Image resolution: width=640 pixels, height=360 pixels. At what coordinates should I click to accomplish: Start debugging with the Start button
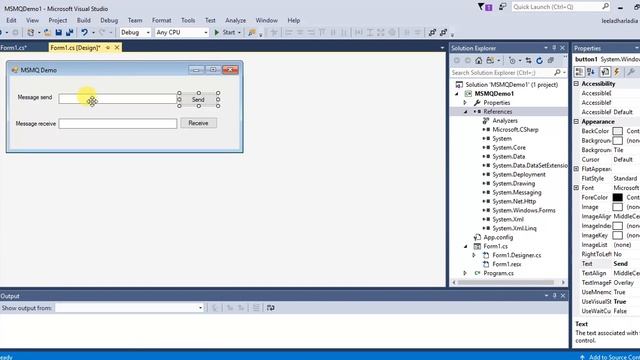pos(224,32)
